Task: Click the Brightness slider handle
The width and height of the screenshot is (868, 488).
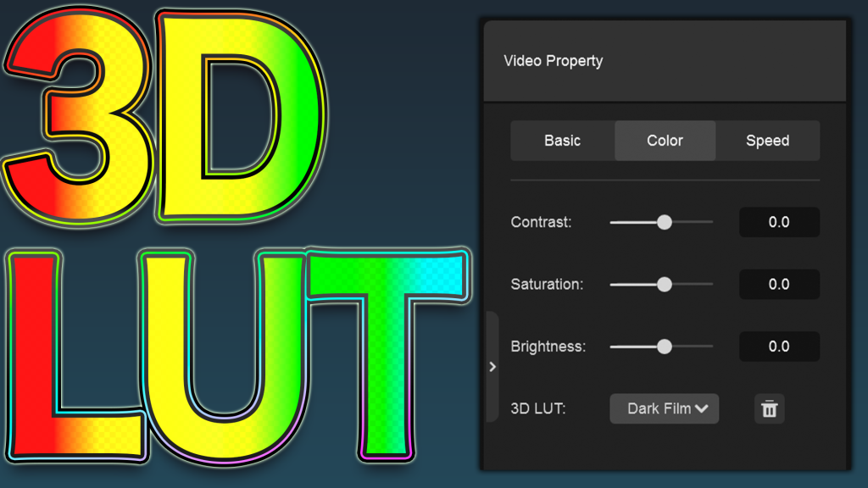Action: pos(665,347)
